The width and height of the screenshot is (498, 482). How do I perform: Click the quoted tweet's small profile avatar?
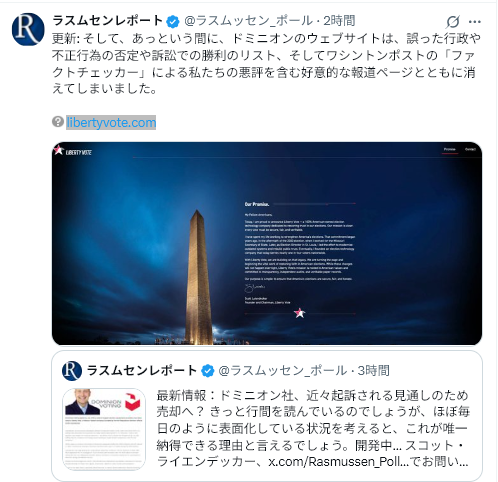tap(72, 371)
